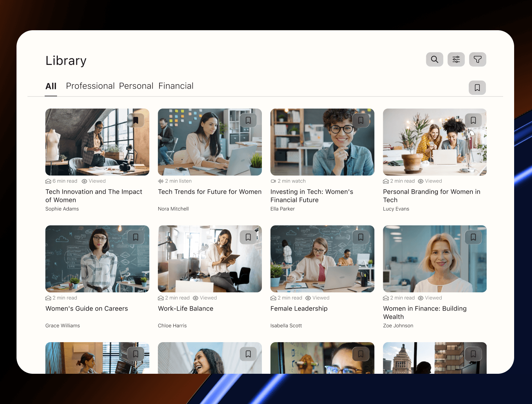Screen dimensions: 532x404
Task: Click the Library heading
Action: tap(66, 61)
